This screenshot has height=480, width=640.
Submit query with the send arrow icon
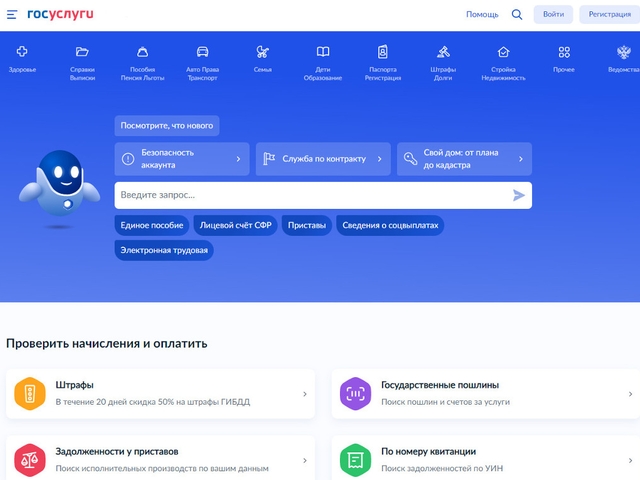518,196
